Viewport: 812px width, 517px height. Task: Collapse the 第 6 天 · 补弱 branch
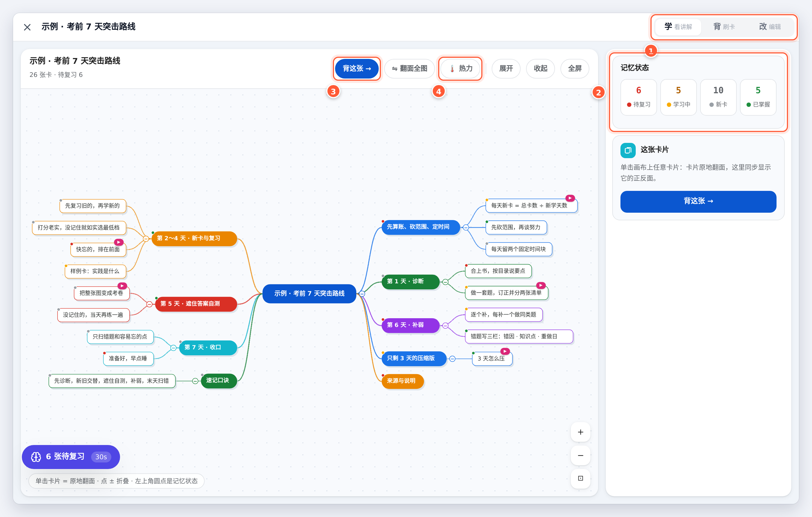[445, 326]
